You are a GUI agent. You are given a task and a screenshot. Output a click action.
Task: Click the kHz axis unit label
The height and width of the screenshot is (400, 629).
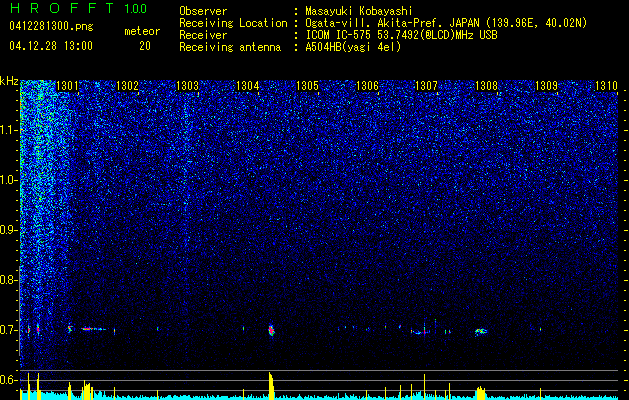tap(9, 81)
